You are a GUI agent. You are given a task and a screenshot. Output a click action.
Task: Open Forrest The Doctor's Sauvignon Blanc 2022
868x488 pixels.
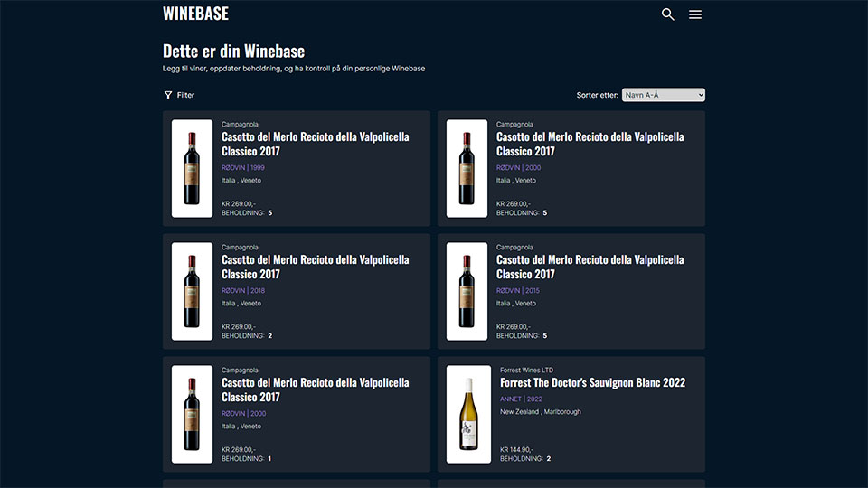click(x=592, y=383)
